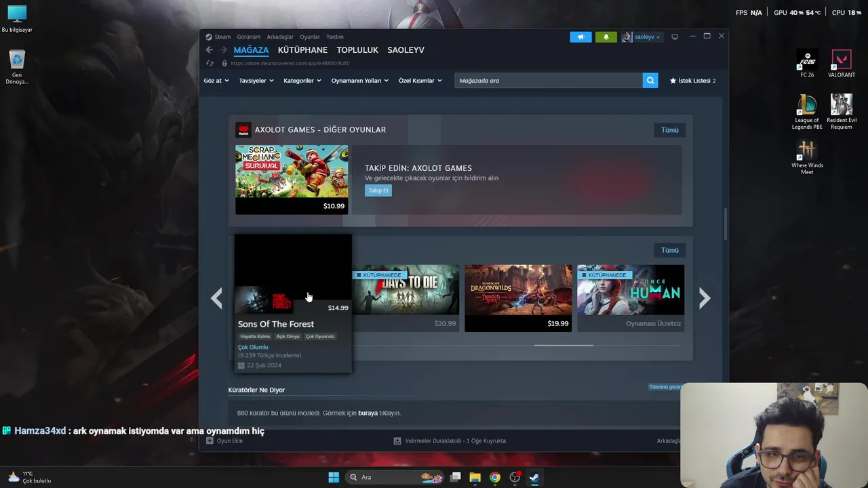This screenshot has height=488, width=868.
Task: Switch to the KÜTÜPHANE tab
Action: coord(302,50)
